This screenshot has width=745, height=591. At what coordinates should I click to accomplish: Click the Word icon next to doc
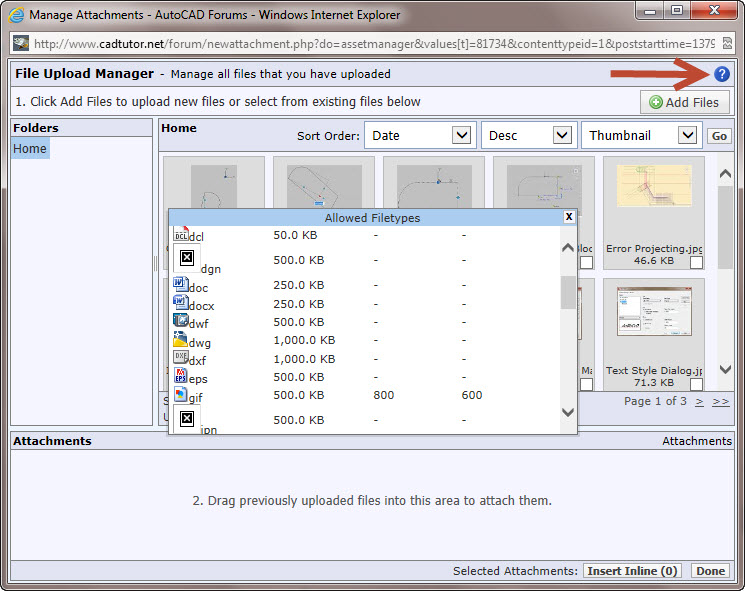click(x=181, y=285)
